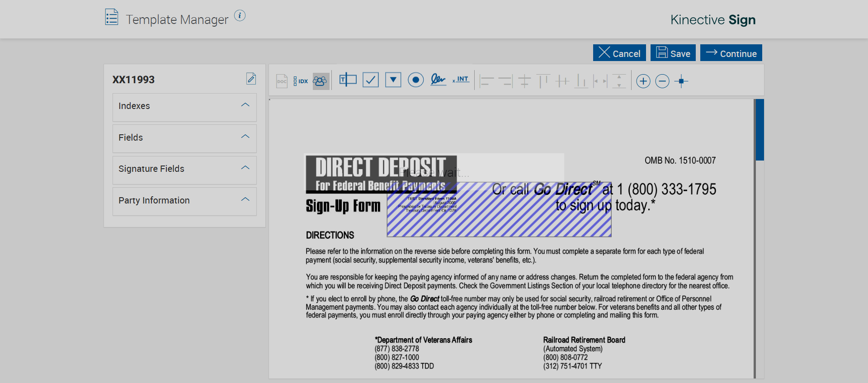Image resolution: width=868 pixels, height=383 pixels.
Task: Save the template
Action: pyautogui.click(x=673, y=52)
